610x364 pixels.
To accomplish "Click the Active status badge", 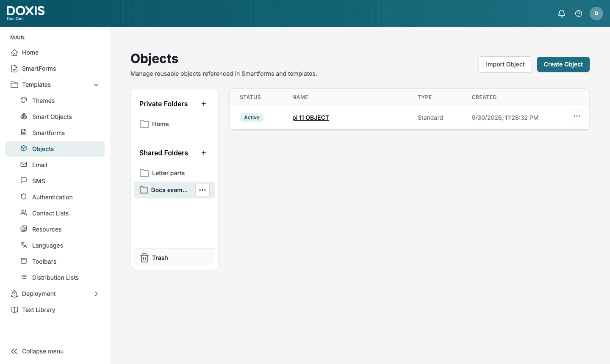I will click(x=252, y=118).
